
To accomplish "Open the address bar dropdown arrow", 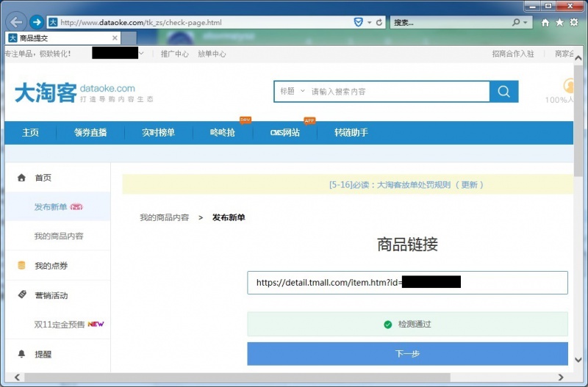I will pos(370,23).
